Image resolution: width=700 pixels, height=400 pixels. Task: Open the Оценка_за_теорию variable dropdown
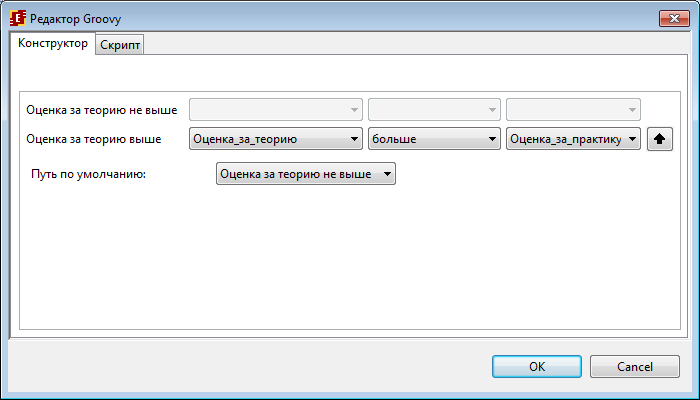[x=276, y=140]
